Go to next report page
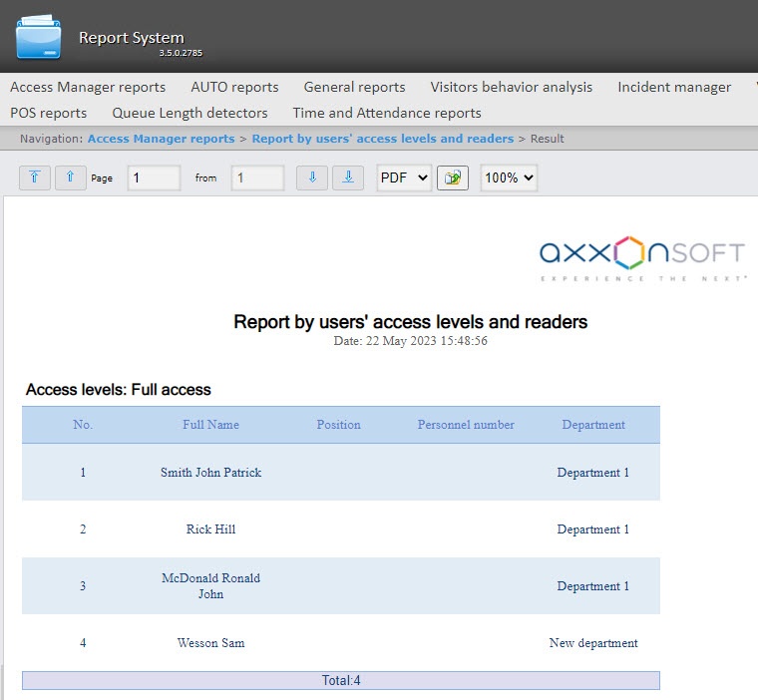 tap(312, 177)
